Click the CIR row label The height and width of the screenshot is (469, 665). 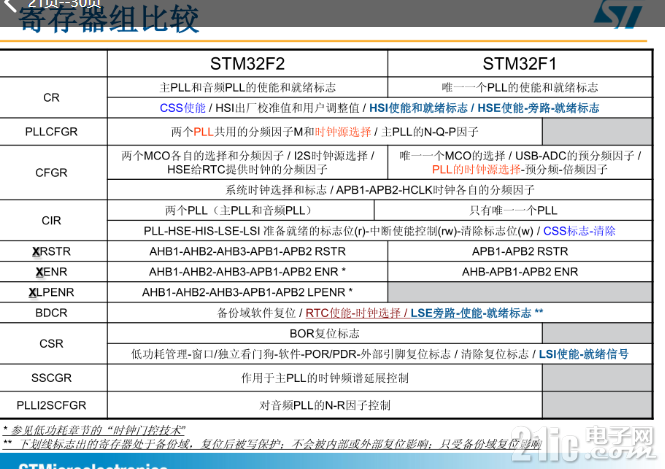click(x=51, y=221)
